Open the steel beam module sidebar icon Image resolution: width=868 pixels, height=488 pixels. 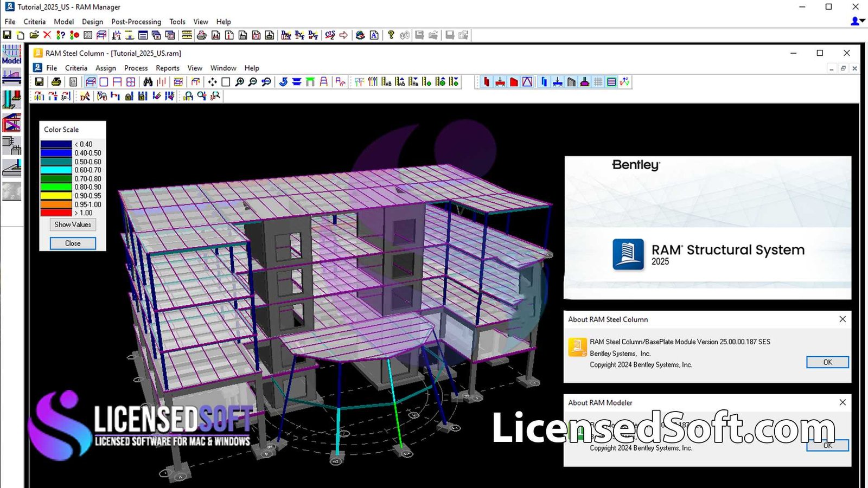(x=12, y=78)
